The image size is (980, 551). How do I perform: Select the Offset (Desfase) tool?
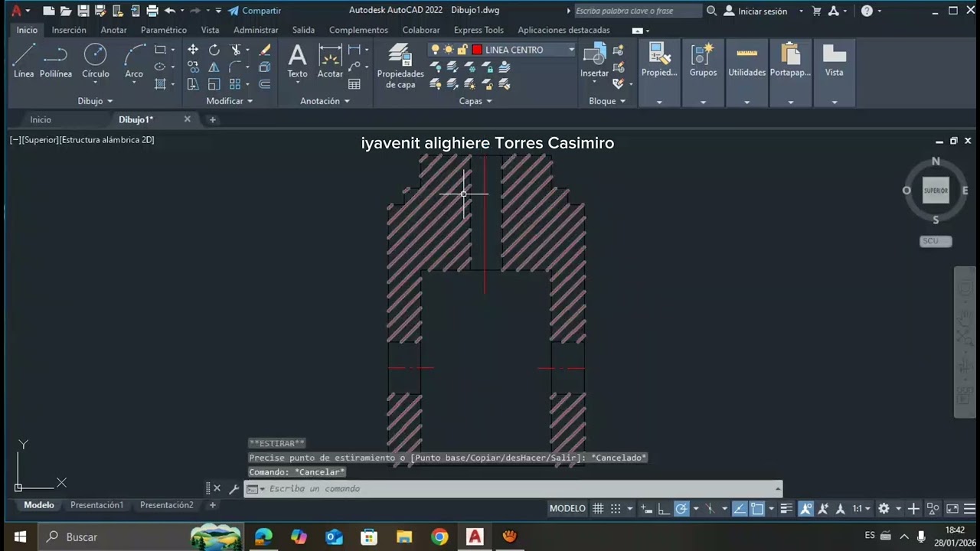point(265,84)
